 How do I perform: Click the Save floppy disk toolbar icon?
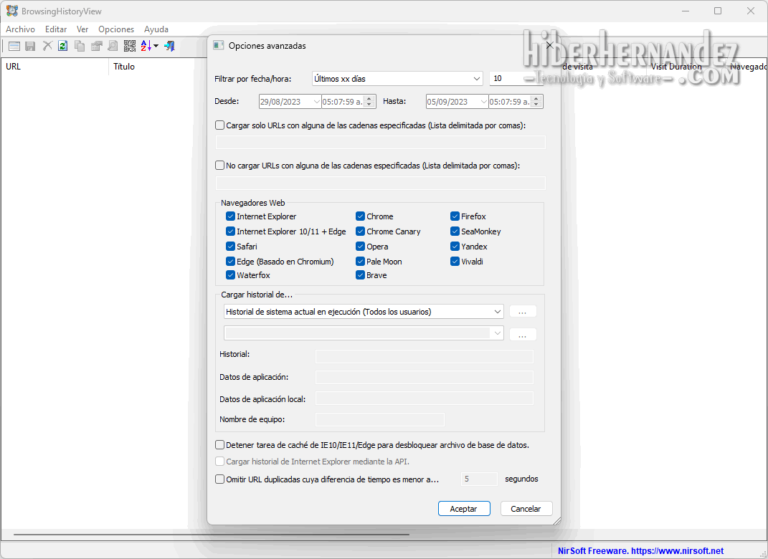(x=30, y=46)
